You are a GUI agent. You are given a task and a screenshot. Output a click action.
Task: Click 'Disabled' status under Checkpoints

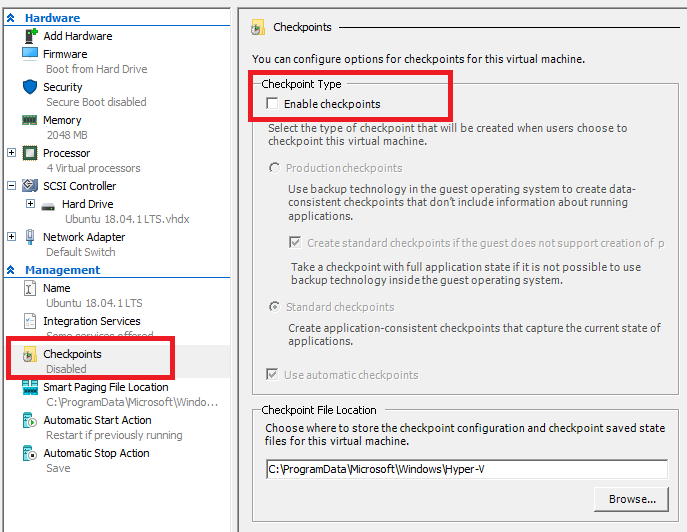point(66,369)
